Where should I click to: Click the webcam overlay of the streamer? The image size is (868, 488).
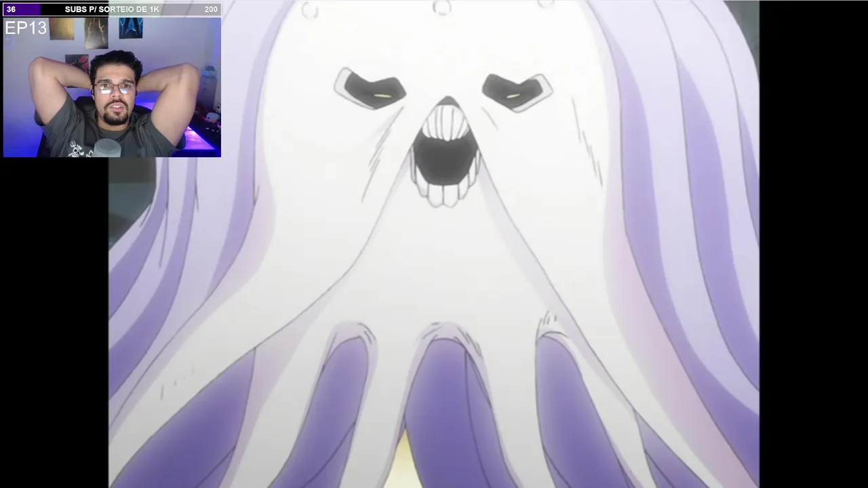pos(112,87)
